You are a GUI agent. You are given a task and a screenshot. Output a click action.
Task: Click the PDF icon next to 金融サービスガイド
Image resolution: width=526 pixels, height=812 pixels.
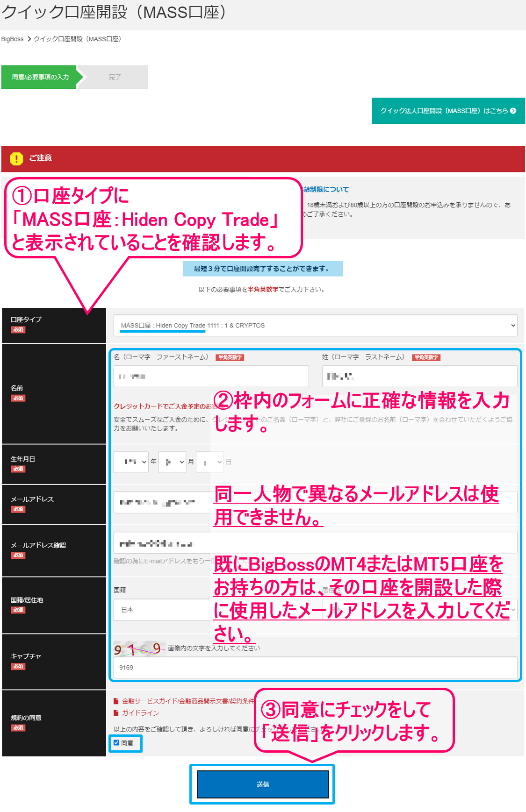click(x=116, y=701)
